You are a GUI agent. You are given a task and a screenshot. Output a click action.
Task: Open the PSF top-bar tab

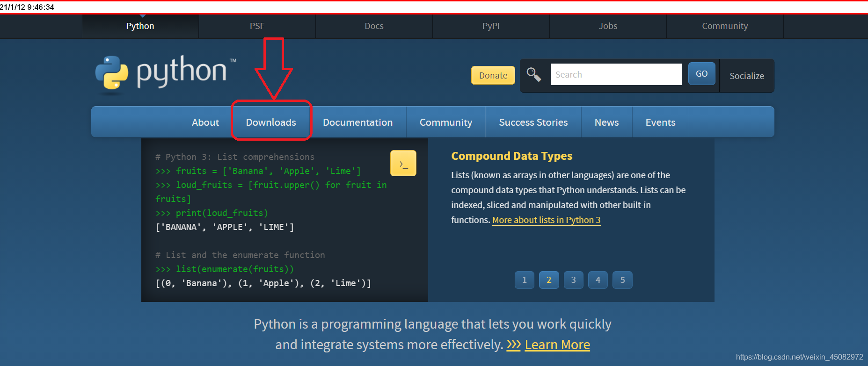pos(257,26)
